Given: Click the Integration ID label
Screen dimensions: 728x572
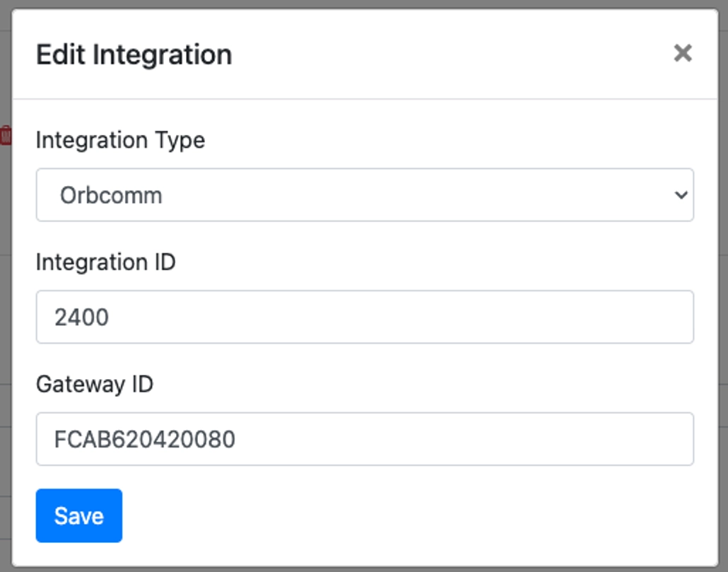Looking at the screenshot, I should 106,262.
